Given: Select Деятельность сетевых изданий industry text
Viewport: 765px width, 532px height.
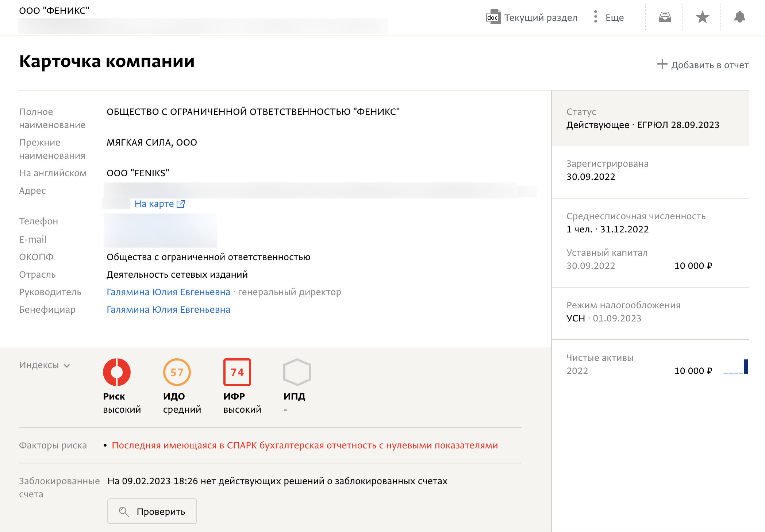Looking at the screenshot, I should click(x=177, y=274).
